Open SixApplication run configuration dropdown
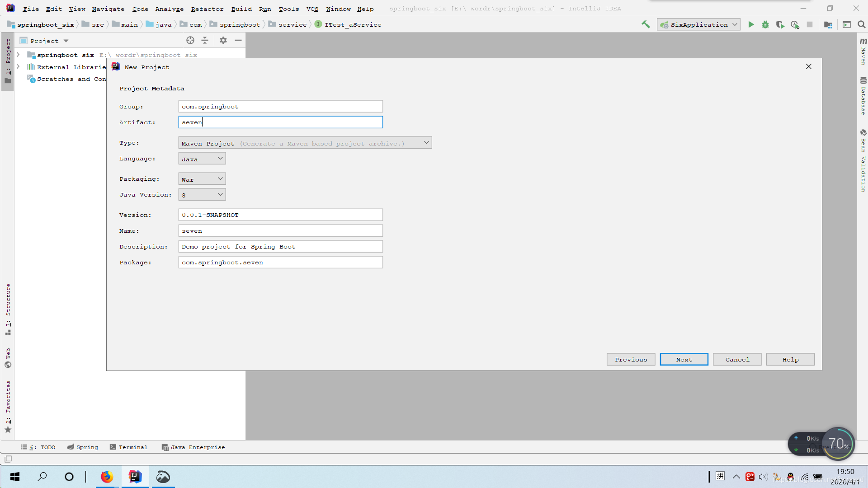This screenshot has height=488, width=868. coord(699,24)
